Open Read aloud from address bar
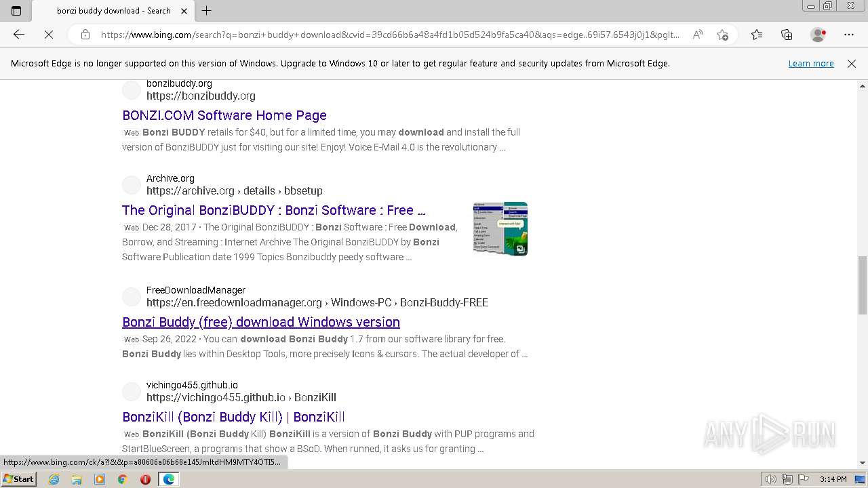 coord(698,35)
